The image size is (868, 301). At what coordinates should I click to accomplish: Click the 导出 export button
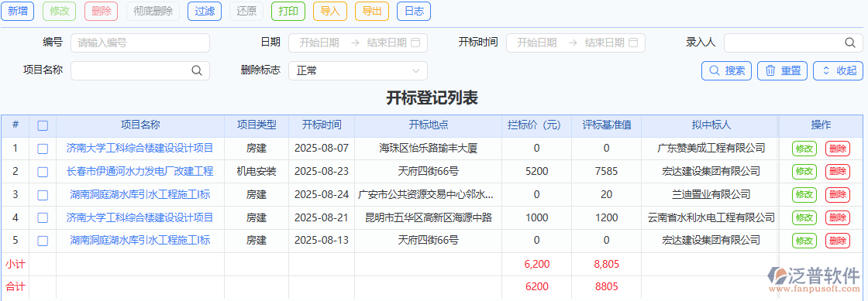click(x=371, y=11)
